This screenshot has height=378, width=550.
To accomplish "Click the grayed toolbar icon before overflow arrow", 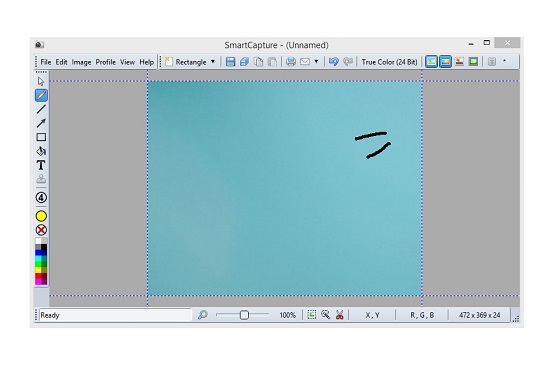I will tap(492, 62).
